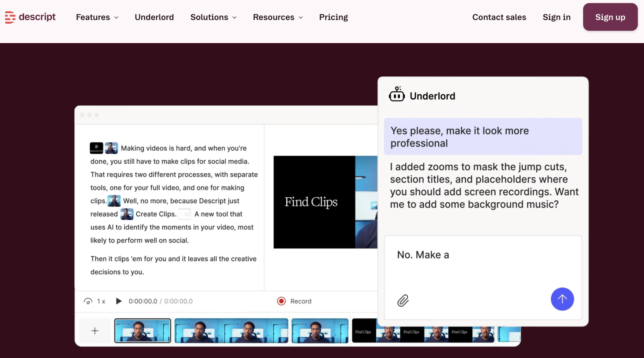Click the Underlord robot icon
The height and width of the screenshot is (358, 644).
[x=397, y=94]
